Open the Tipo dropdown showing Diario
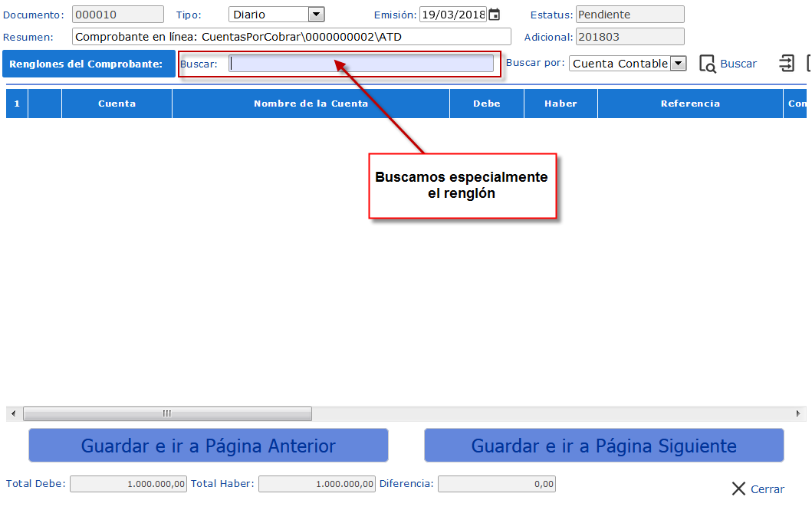 point(276,13)
